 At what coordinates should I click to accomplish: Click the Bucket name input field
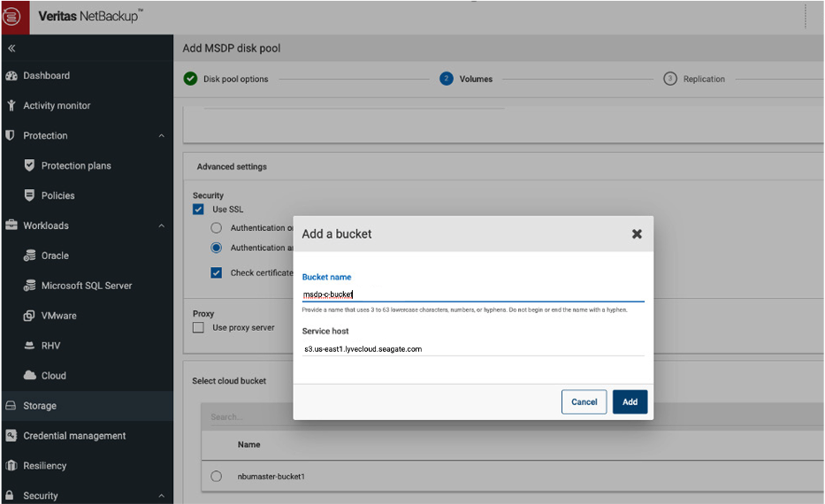pos(473,294)
